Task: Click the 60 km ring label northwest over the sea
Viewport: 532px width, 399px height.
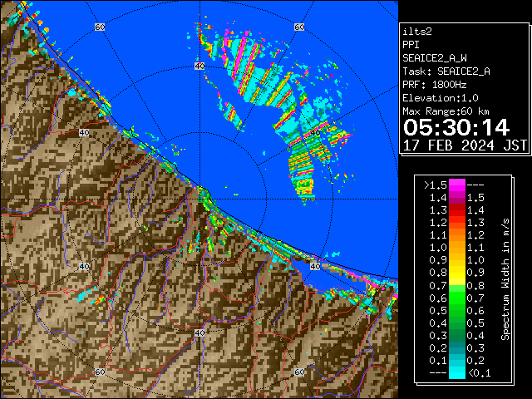Action: click(100, 27)
